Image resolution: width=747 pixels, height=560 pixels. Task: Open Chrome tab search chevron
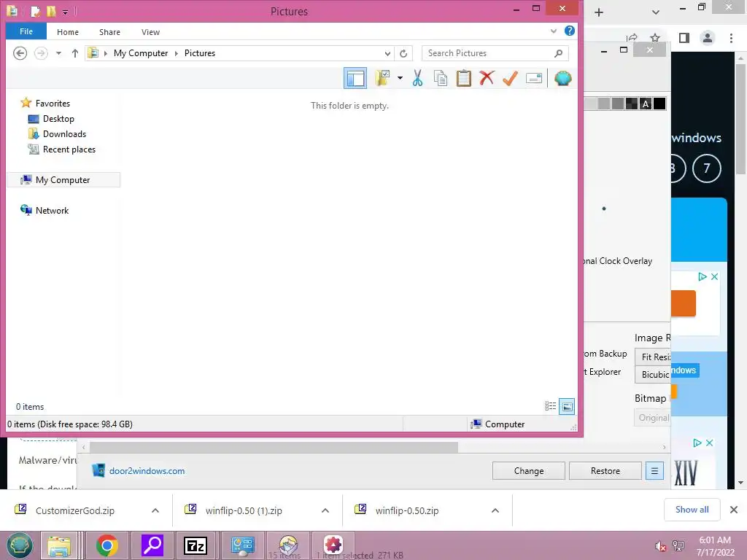coord(656,12)
